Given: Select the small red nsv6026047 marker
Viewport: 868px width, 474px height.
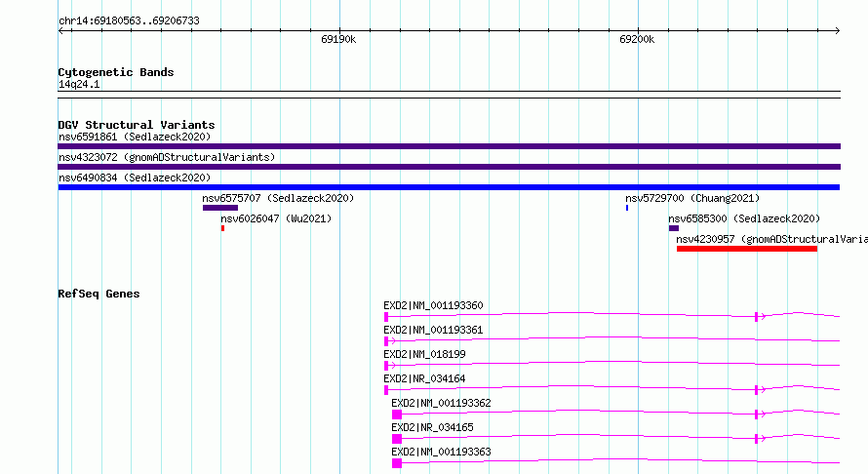Looking at the screenshot, I should 222,228.
